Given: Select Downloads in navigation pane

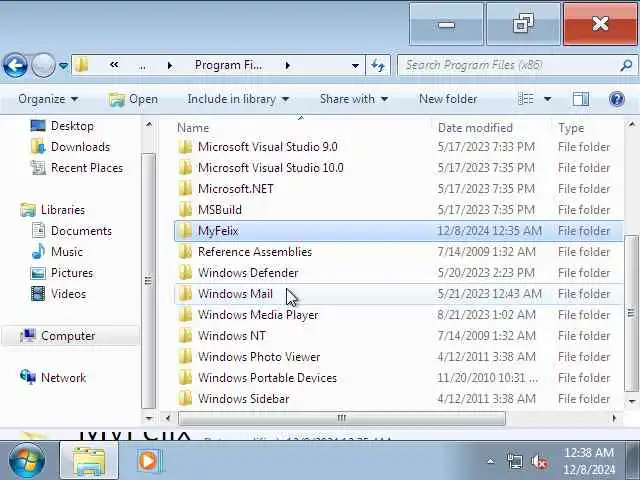Looking at the screenshot, I should point(71,147).
